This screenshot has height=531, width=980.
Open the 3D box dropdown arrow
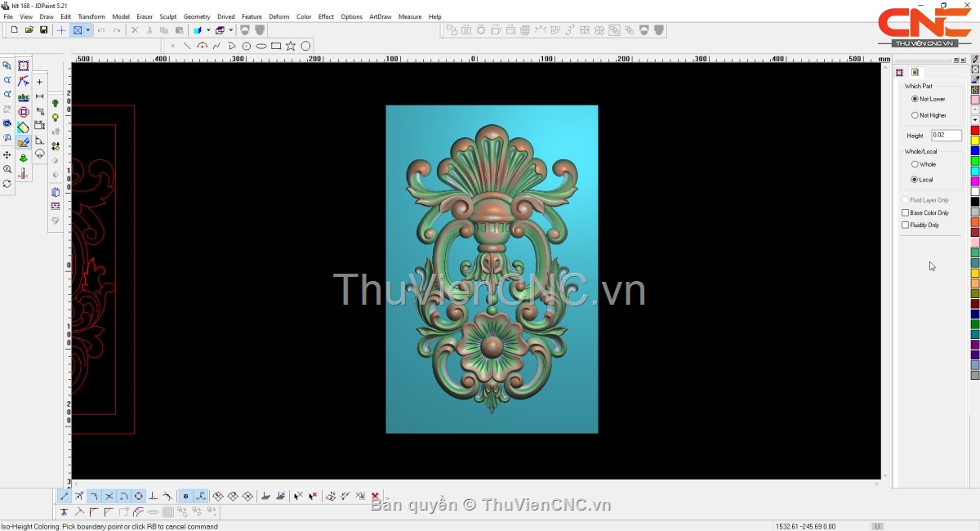[x=208, y=30]
